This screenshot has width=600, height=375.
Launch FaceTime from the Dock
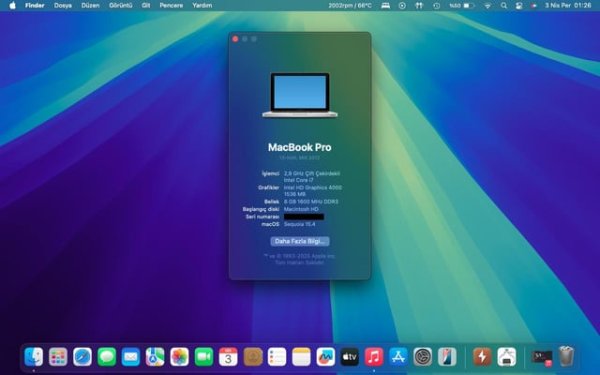tap(204, 357)
